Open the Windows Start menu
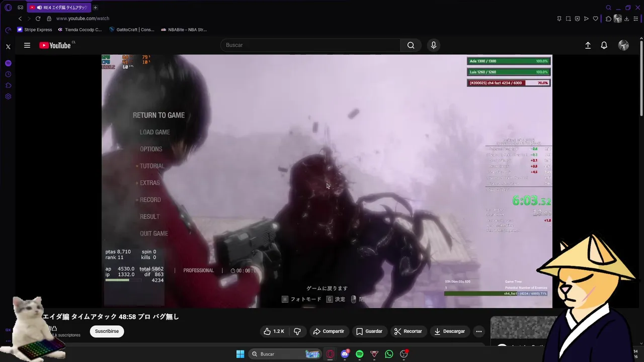644x362 pixels. (x=240, y=354)
